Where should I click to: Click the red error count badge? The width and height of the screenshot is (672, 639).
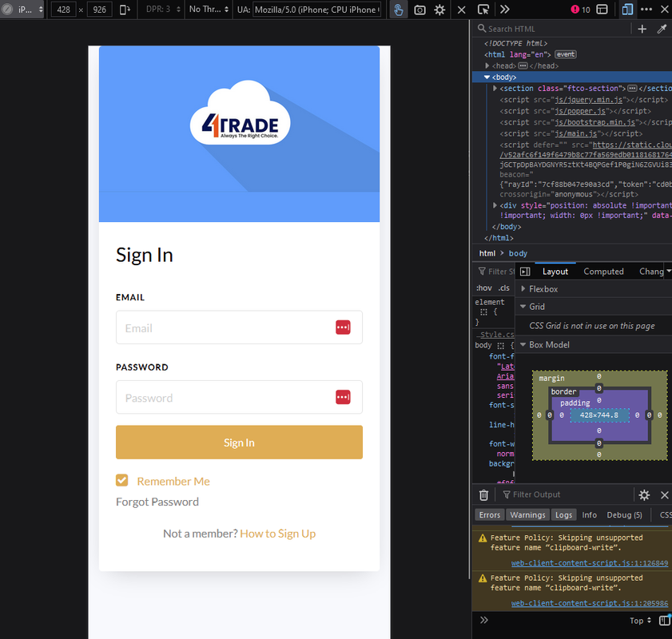[581, 10]
